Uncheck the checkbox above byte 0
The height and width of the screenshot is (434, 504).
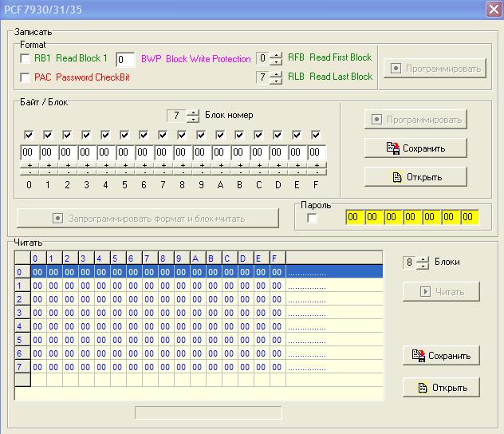[29, 135]
